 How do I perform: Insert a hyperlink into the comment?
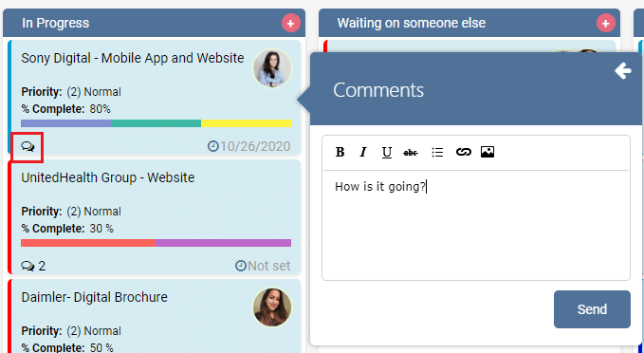pyautogui.click(x=463, y=152)
